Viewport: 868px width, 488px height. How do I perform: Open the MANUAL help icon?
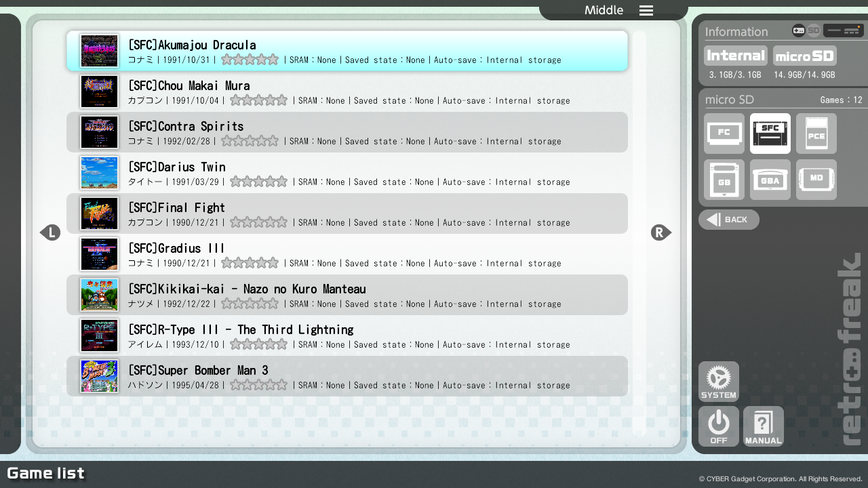tap(763, 426)
